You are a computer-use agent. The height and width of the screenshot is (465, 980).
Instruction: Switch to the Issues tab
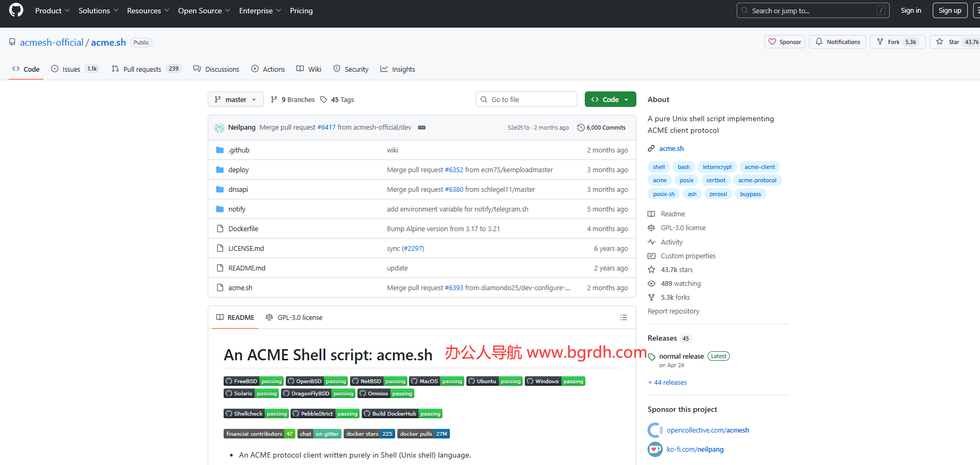click(x=71, y=69)
